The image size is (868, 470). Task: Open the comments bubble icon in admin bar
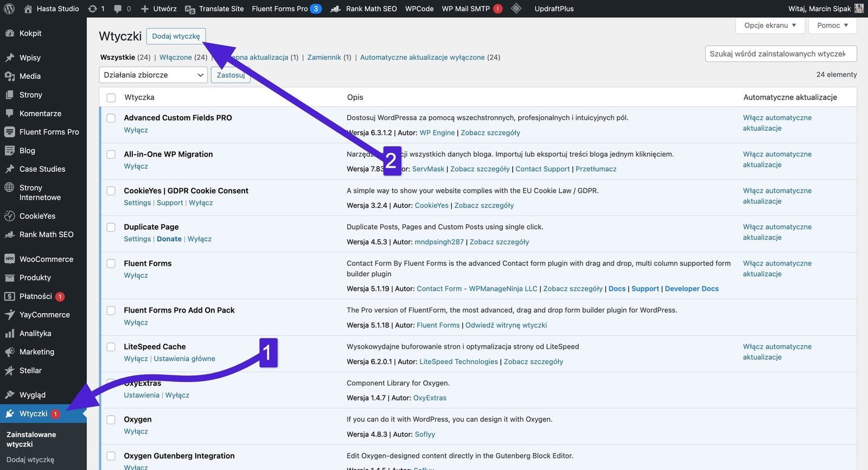tap(118, 9)
